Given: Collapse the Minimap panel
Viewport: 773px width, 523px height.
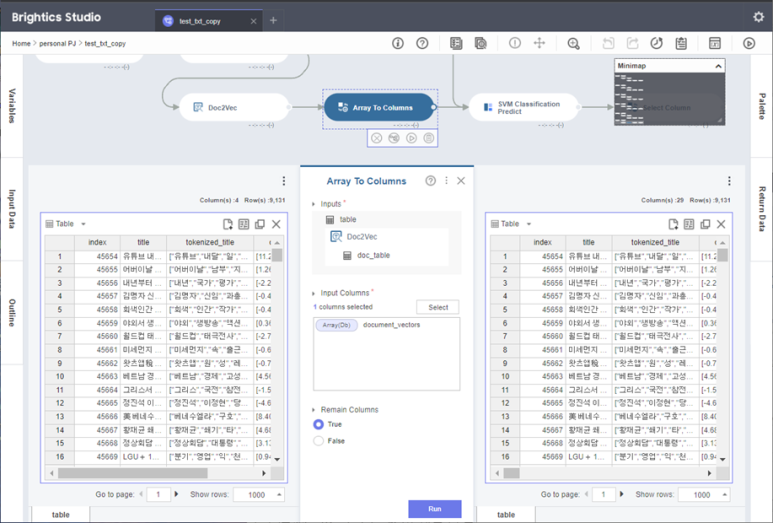Looking at the screenshot, I should 718,66.
